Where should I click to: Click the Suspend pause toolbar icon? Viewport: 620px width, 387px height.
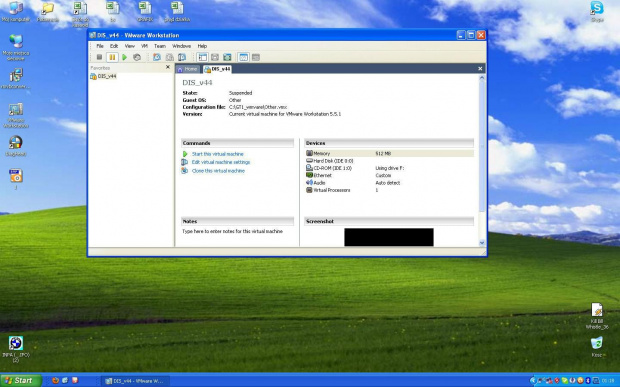pyautogui.click(x=112, y=57)
